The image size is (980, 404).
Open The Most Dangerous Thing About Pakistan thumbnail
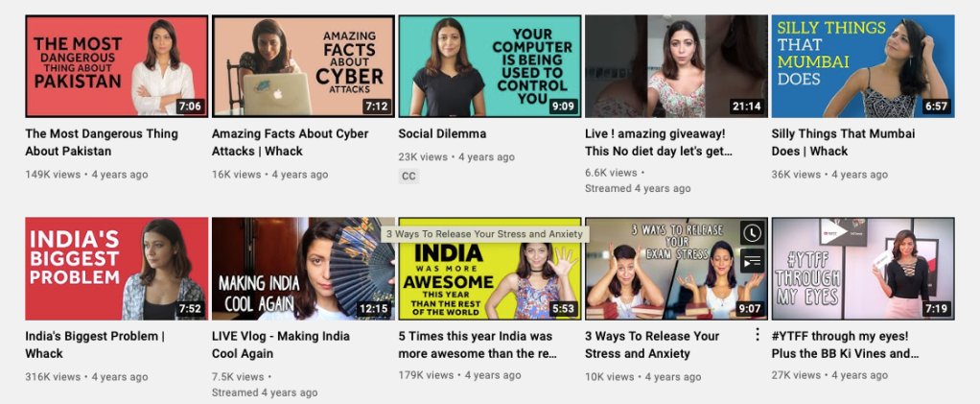[x=116, y=66]
